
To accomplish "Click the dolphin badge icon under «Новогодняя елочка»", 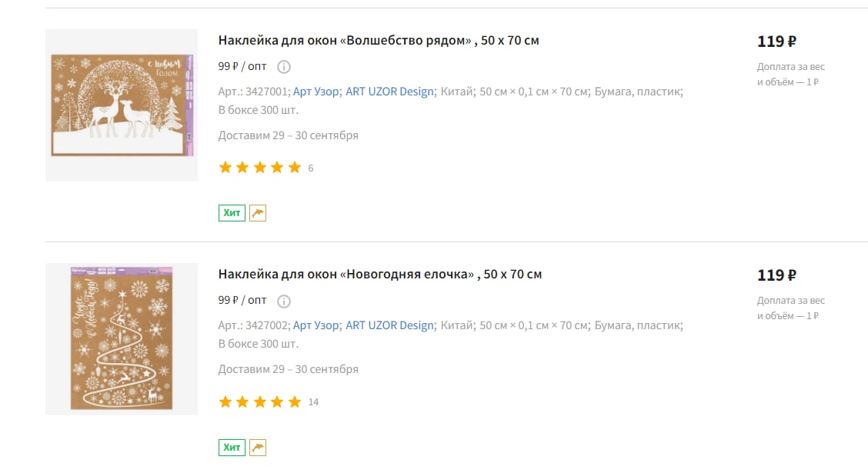I will (x=258, y=447).
